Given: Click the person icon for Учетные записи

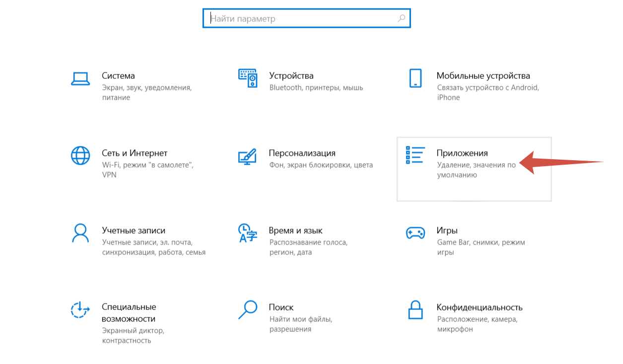Looking at the screenshot, I should pyautogui.click(x=80, y=233).
